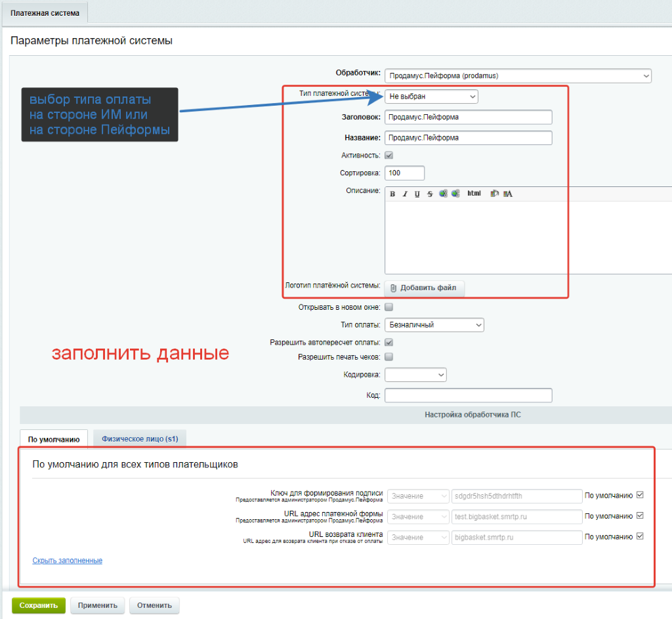
Task: Check Разрешить печать чеков option
Action: [388, 357]
